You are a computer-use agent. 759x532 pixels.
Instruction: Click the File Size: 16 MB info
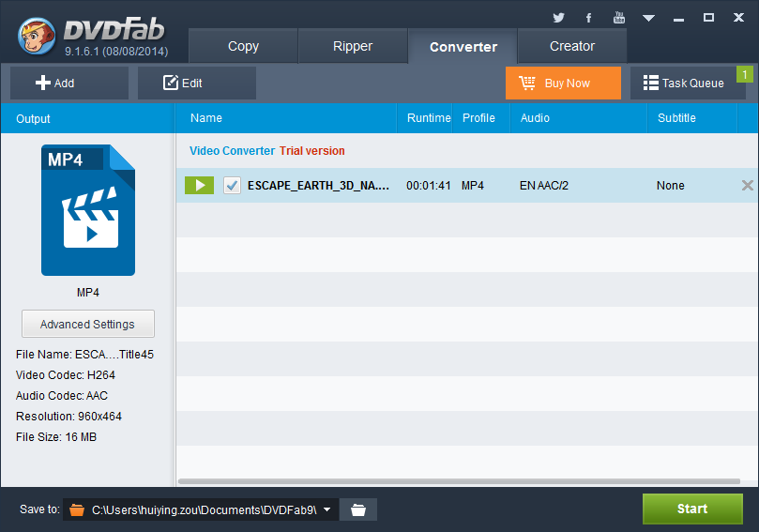point(56,437)
